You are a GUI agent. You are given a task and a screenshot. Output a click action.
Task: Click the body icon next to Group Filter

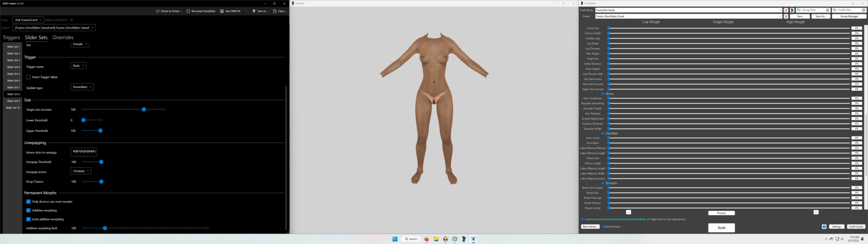(x=792, y=10)
